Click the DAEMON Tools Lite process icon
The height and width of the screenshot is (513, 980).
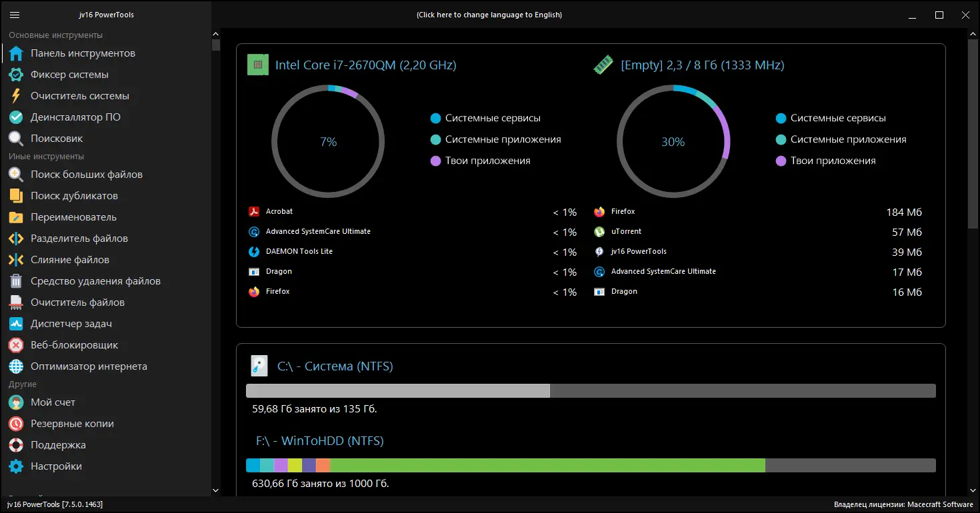[x=254, y=252]
